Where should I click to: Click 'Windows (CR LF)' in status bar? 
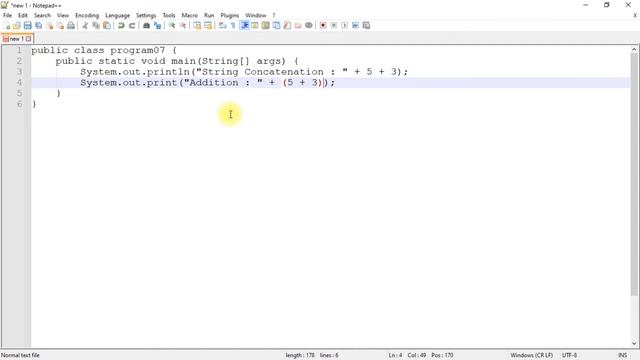pos(531,356)
